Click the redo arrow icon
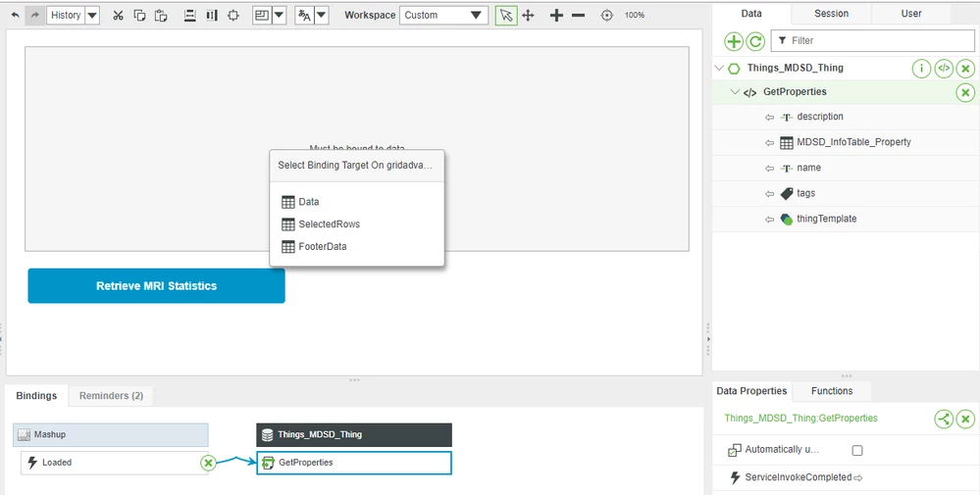Viewport: 980px width, 495px height. click(x=34, y=15)
